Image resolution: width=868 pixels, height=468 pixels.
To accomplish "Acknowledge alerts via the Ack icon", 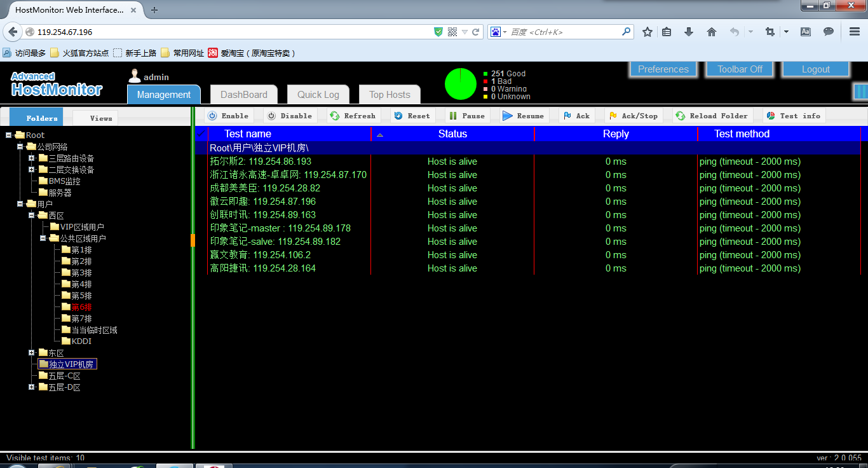I will click(x=567, y=116).
